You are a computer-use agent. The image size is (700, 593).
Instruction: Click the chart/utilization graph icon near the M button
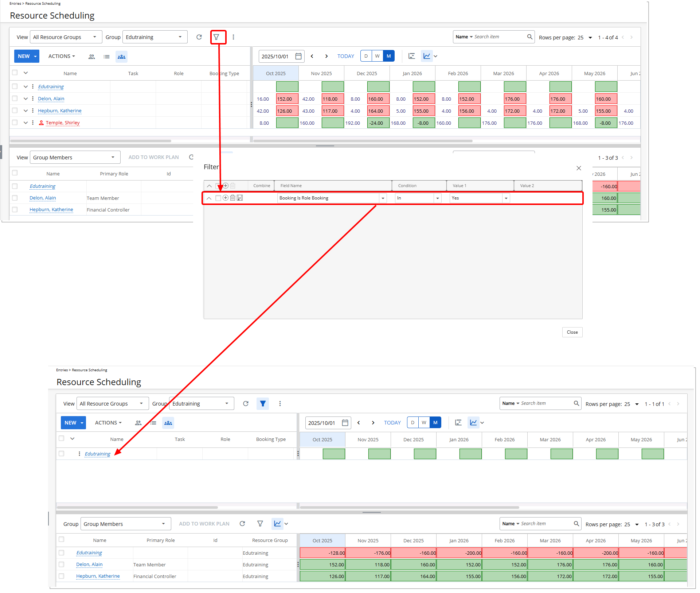pyautogui.click(x=427, y=56)
